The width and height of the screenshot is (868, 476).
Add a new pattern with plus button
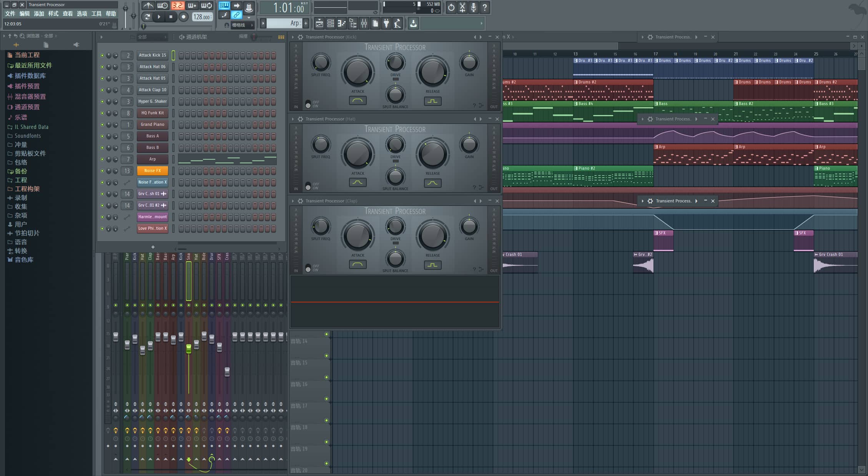(x=306, y=23)
